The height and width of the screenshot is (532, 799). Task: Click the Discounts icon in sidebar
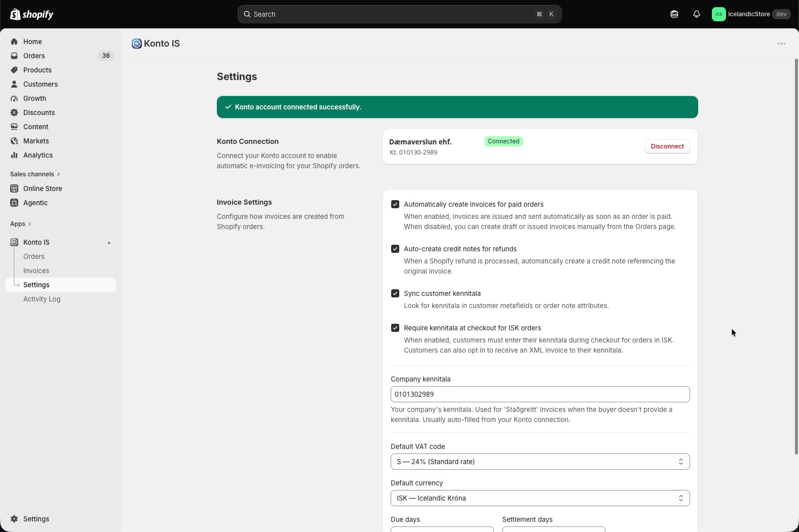pyautogui.click(x=14, y=112)
